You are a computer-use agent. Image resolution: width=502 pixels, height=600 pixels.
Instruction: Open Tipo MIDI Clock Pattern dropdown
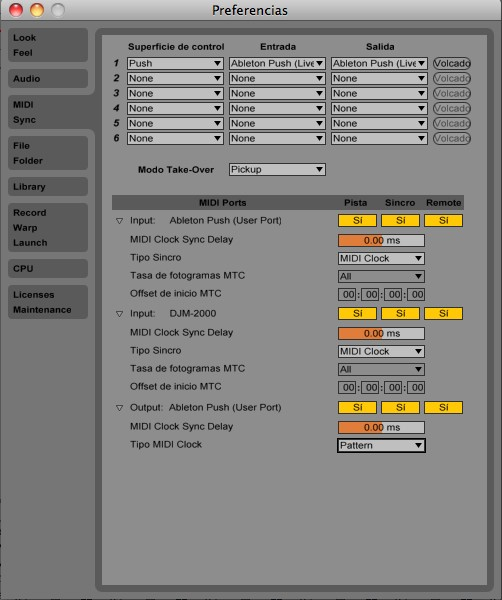pos(381,445)
